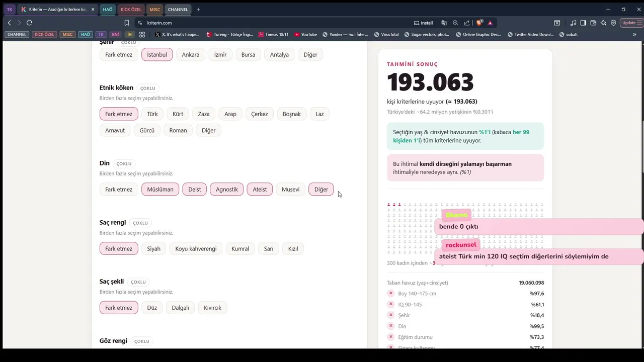Expand the TK tab group

(x=9, y=9)
